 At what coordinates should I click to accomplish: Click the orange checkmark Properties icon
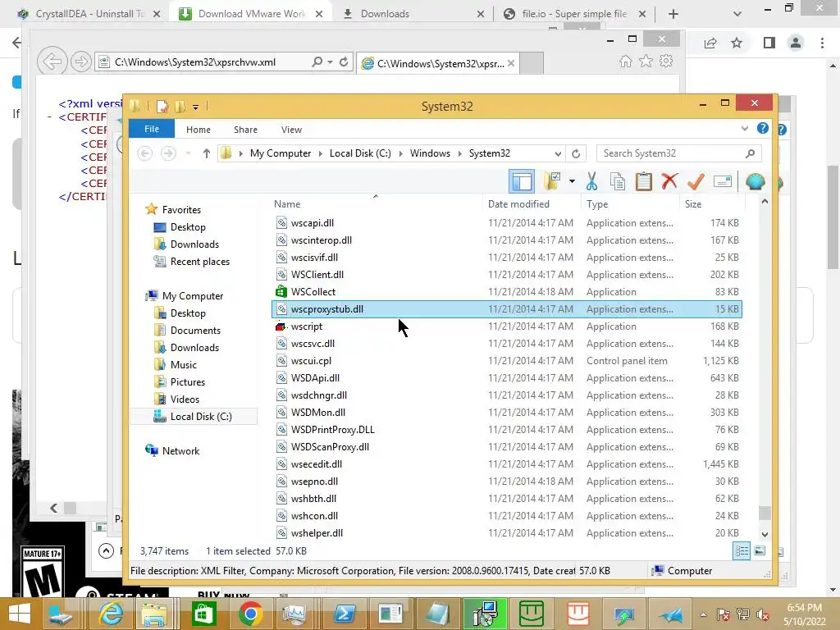coord(696,181)
